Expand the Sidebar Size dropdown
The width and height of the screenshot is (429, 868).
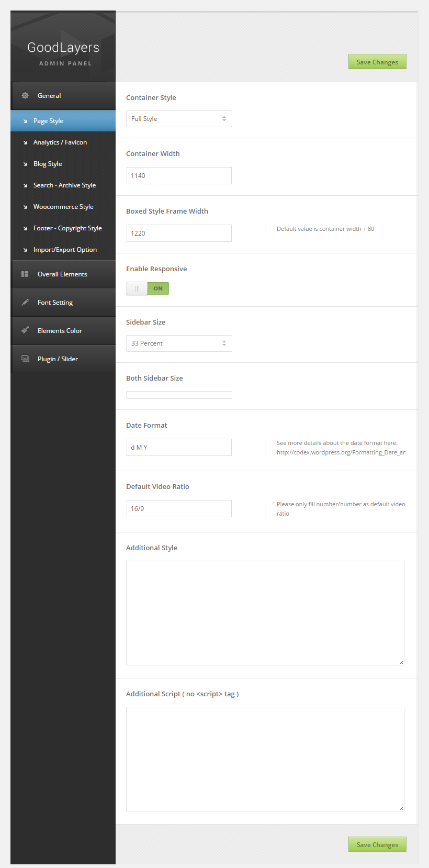pos(179,343)
